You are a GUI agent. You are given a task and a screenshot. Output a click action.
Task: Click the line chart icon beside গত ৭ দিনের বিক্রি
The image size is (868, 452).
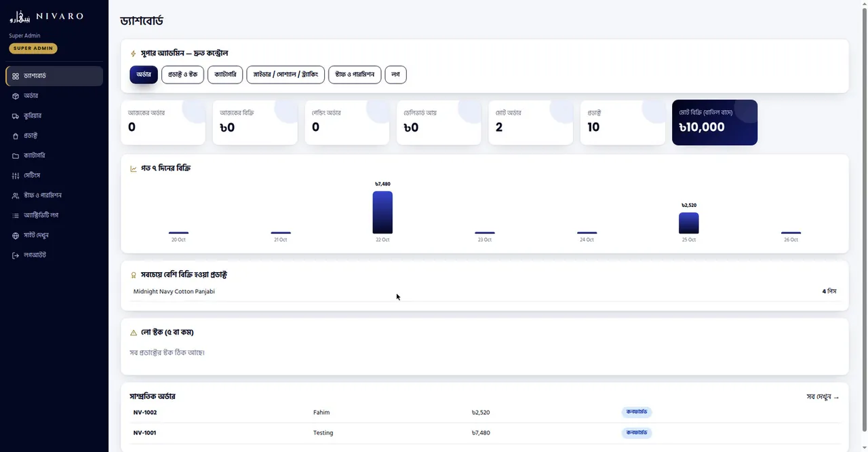pos(134,168)
